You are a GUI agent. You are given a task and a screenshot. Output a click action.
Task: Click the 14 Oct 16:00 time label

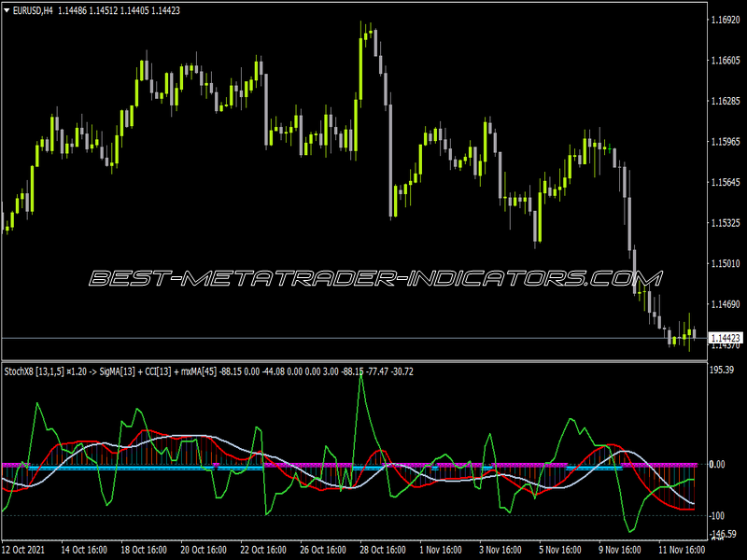click(x=84, y=550)
